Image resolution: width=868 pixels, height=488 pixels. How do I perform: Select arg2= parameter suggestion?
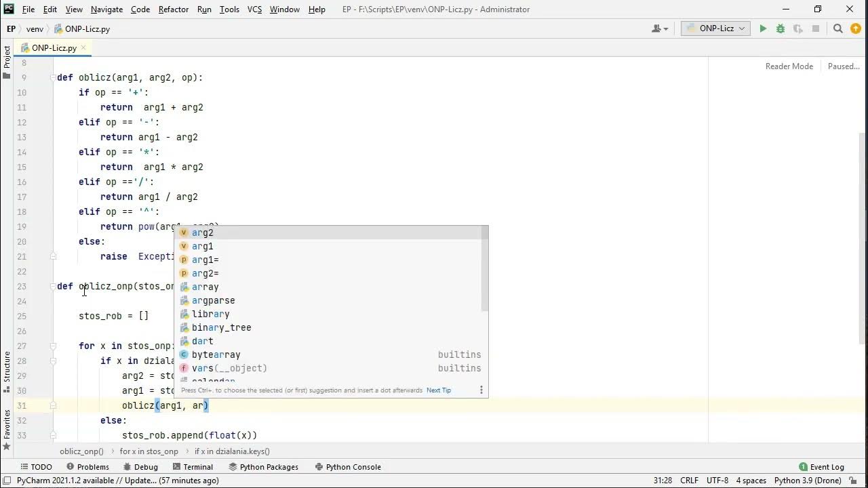point(330,273)
